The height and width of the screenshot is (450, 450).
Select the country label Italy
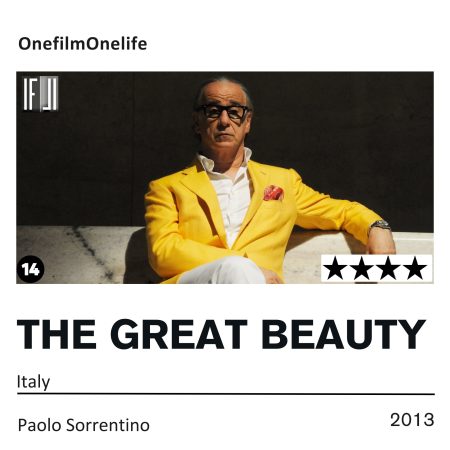click(33, 382)
